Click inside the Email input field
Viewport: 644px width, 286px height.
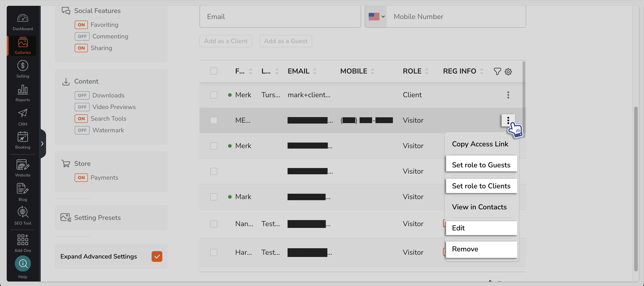pos(280,17)
